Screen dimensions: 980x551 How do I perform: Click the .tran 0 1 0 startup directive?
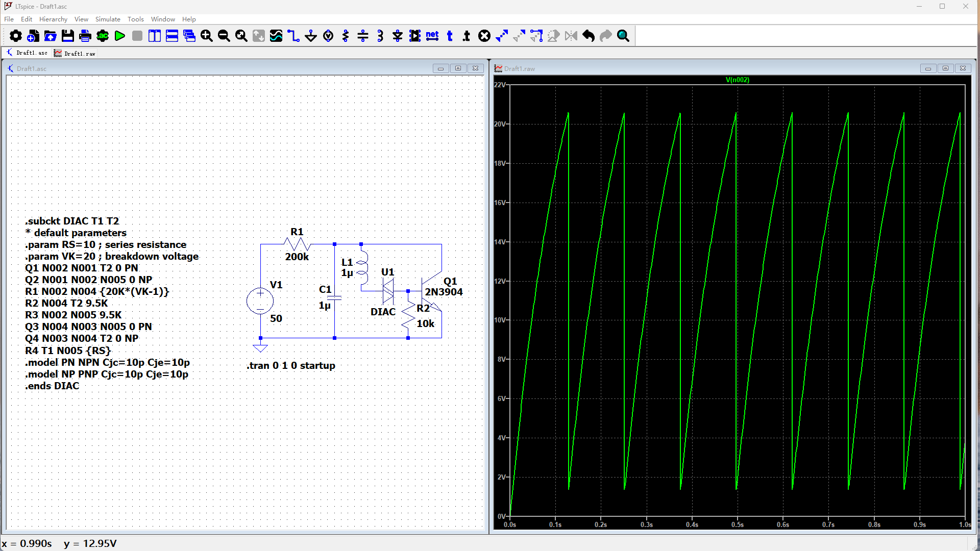coord(290,365)
